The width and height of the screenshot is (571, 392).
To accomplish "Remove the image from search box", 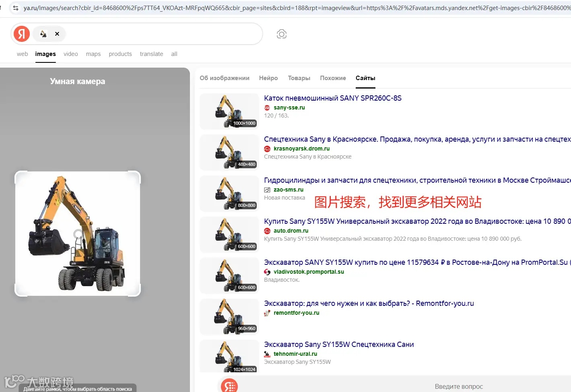I will pos(57,34).
